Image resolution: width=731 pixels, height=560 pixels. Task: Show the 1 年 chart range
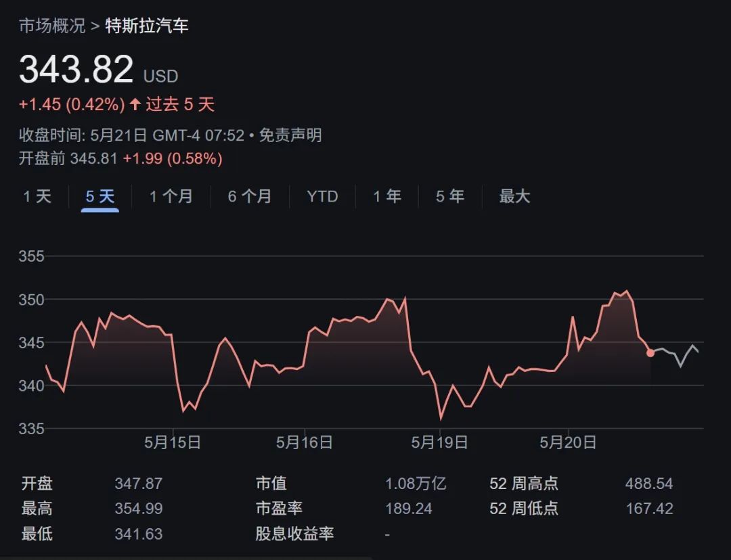(387, 197)
